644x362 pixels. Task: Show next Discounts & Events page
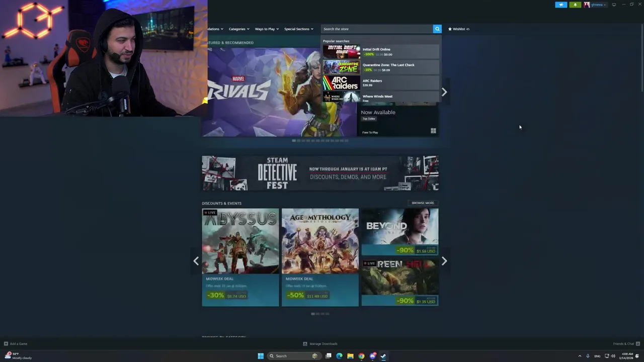[x=444, y=261]
